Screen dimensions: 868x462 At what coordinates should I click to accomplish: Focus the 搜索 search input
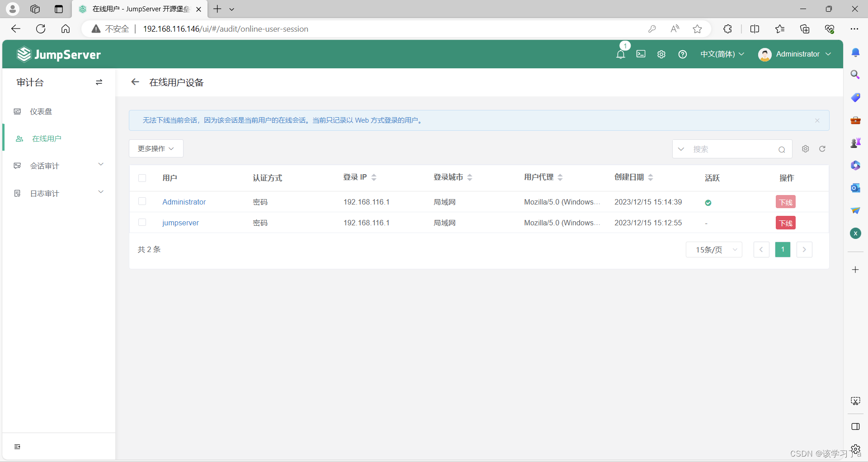[732, 149]
